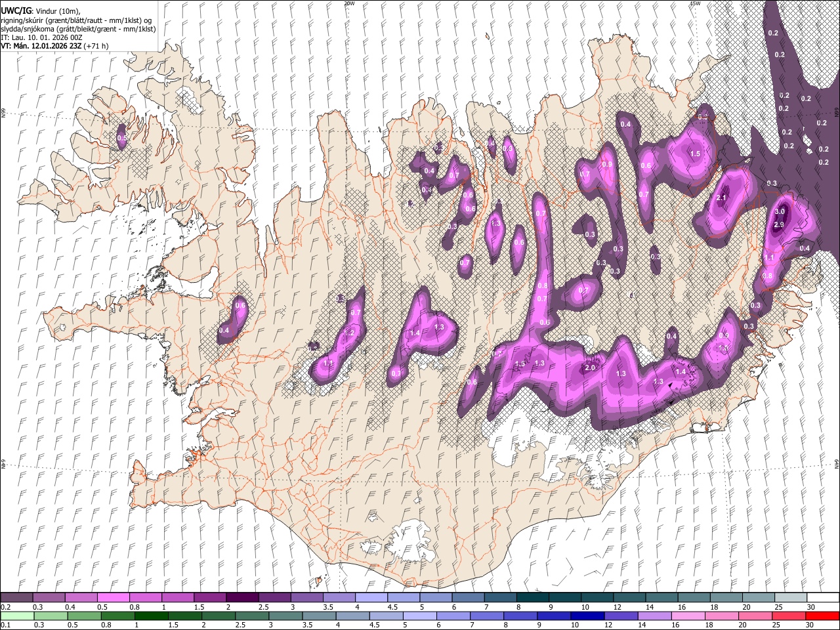This screenshot has width=840, height=630.
Task: Select the hot pink 20 swatch in the bottom legend row
Action: click(x=755, y=616)
